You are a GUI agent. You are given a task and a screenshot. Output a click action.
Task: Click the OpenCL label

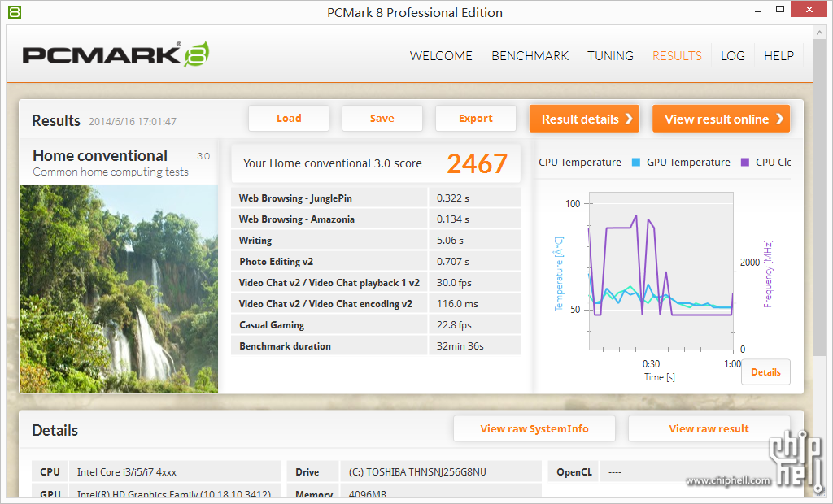click(574, 472)
